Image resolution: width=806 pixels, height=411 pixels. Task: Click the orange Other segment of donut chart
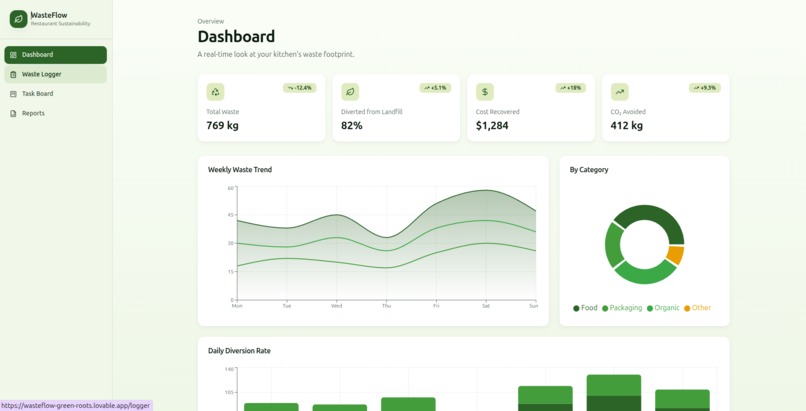click(x=676, y=255)
